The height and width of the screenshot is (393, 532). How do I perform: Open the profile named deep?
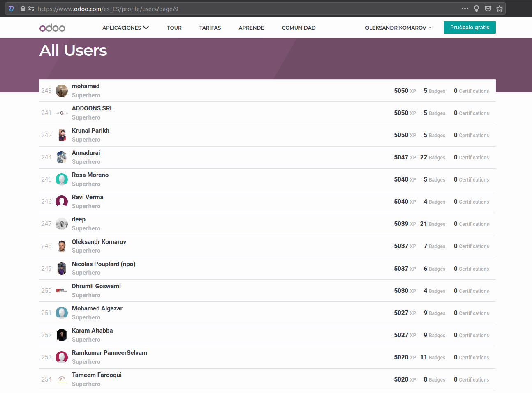[x=79, y=219]
